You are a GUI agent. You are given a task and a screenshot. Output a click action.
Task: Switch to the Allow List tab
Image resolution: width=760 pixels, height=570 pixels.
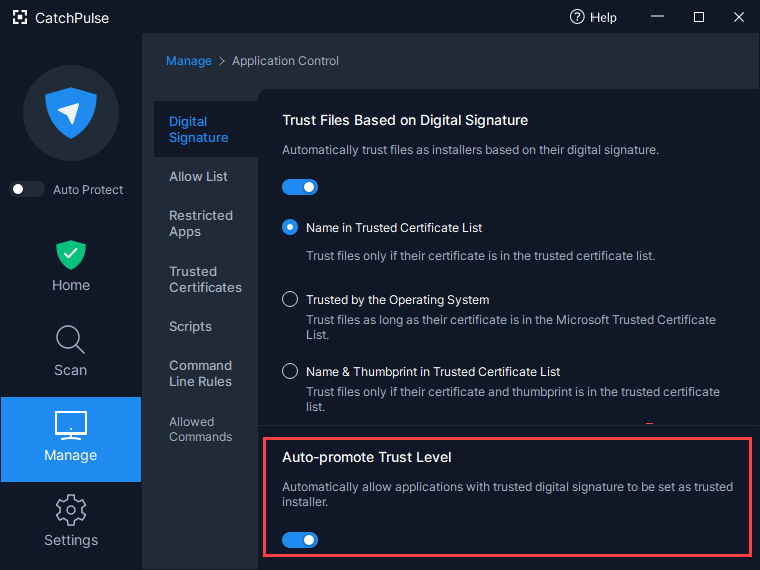coord(198,176)
